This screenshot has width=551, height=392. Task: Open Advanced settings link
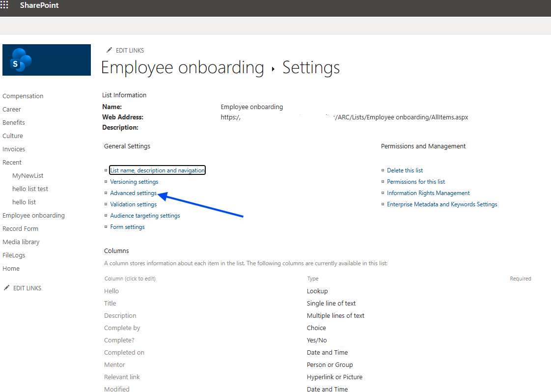coord(133,193)
